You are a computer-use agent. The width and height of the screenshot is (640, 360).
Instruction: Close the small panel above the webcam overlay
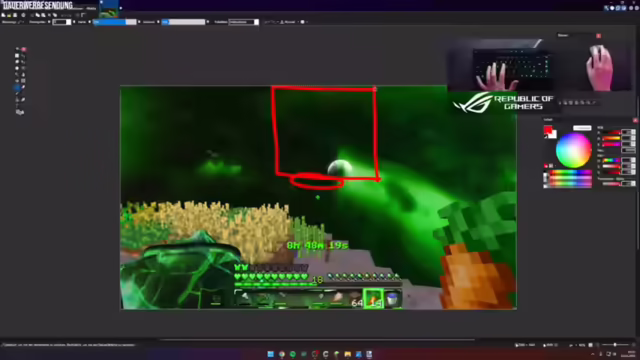pyautogui.click(x=598, y=36)
